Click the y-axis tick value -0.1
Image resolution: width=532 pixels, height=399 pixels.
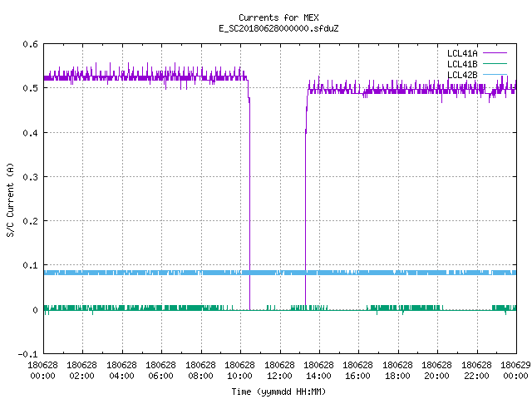pos(27,354)
